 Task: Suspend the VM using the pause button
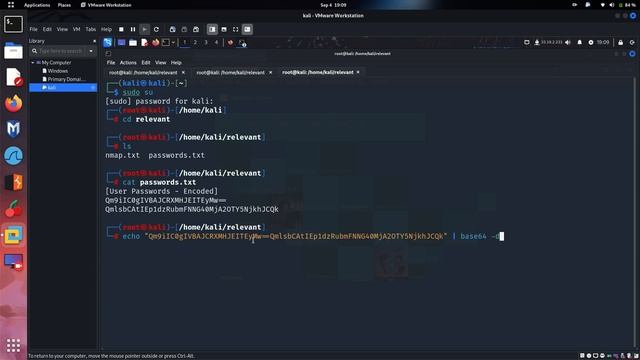click(133, 29)
